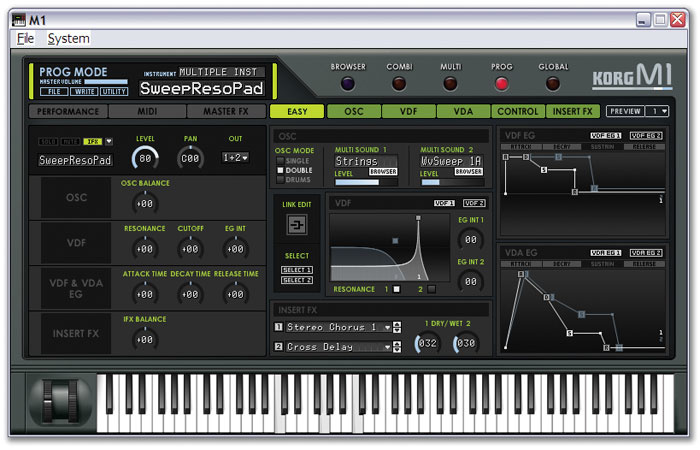
Task: Click the OSC BALANCE knob
Action: (145, 204)
